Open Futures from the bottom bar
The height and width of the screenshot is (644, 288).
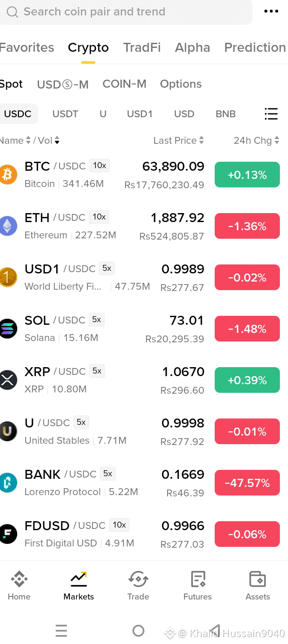pyautogui.click(x=198, y=585)
